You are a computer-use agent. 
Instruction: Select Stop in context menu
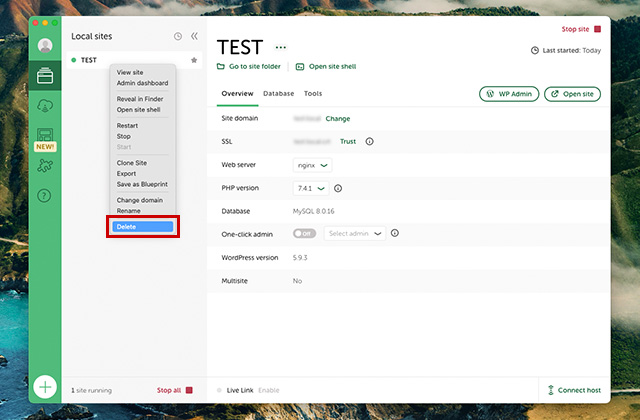(x=124, y=136)
